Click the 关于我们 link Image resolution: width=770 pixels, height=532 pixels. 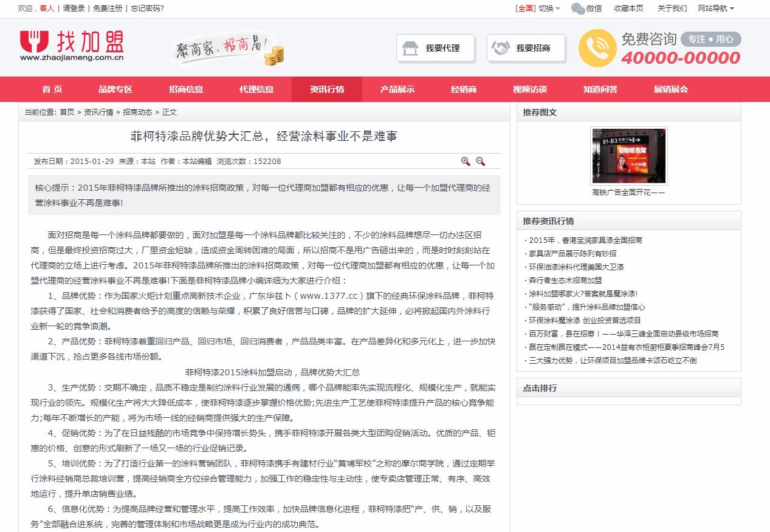(672, 9)
